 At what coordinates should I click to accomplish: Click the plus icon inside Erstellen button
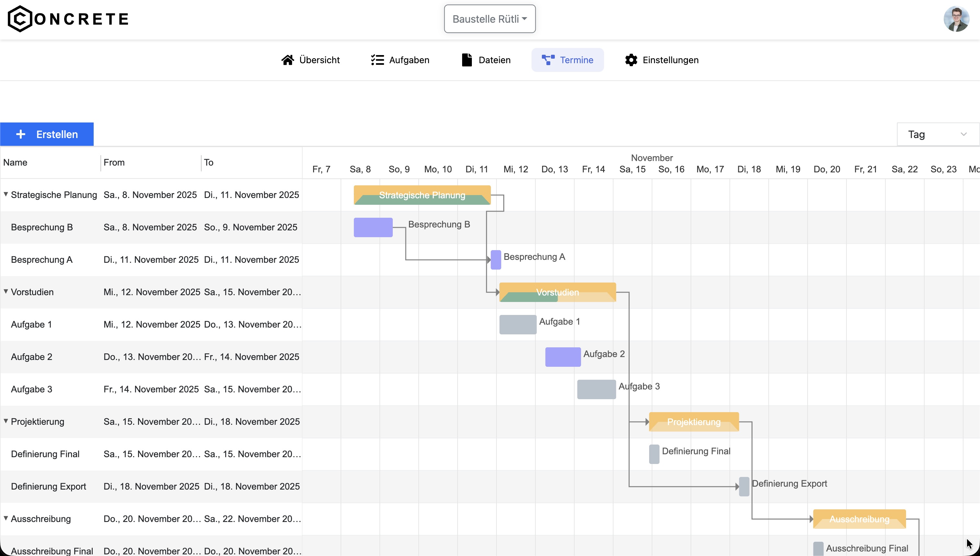(x=21, y=134)
